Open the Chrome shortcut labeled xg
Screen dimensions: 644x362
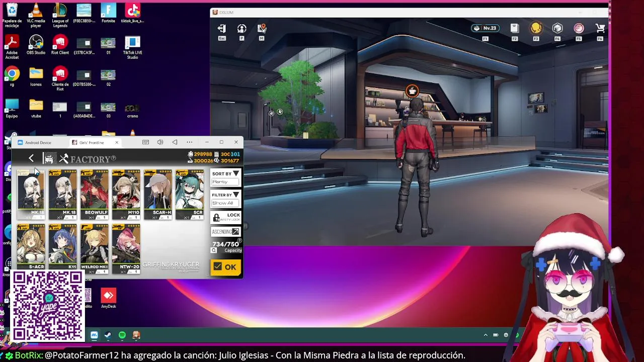click(12, 76)
